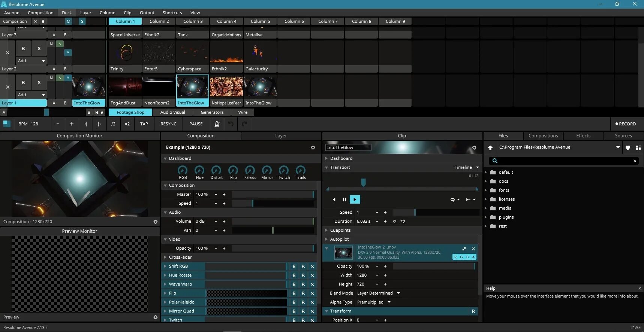Toggle the composition S button
Image resolution: width=644 pixels, height=332 pixels.
click(82, 21)
